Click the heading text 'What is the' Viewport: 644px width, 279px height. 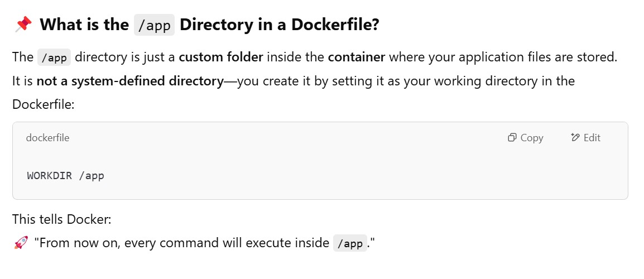point(84,25)
